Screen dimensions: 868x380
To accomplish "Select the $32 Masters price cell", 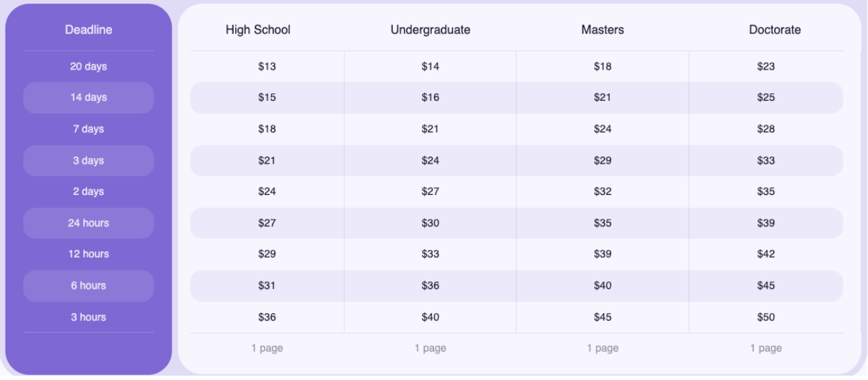I will point(602,192).
